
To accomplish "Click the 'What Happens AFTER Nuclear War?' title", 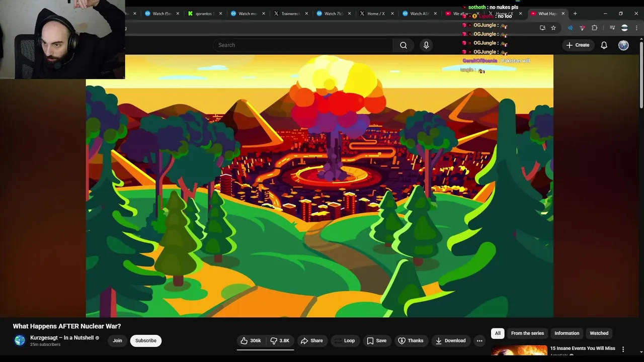I will click(x=67, y=326).
